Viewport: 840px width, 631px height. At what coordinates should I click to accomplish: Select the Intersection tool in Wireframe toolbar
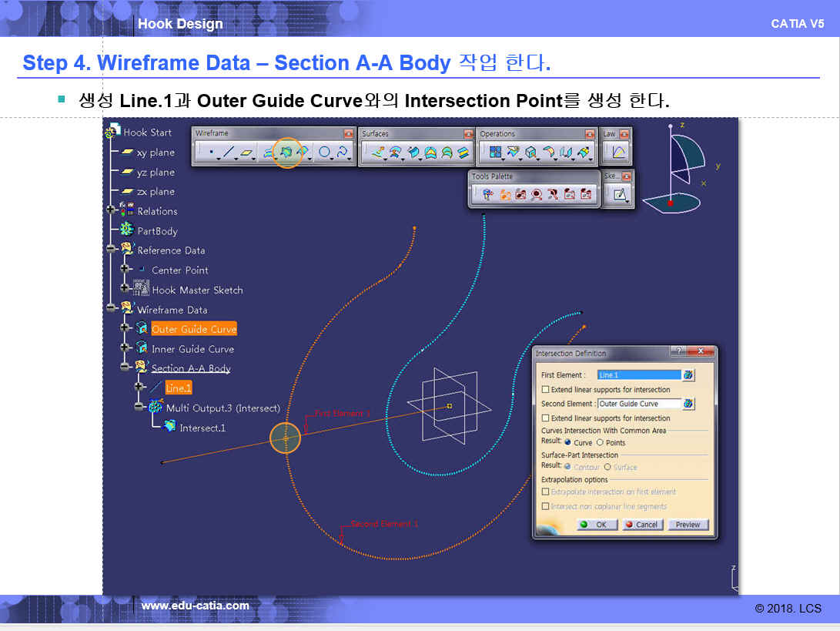point(287,153)
